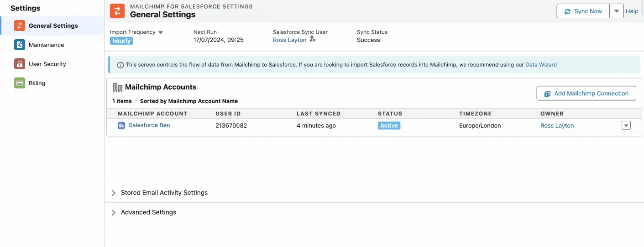Image resolution: width=644 pixels, height=247 pixels.
Task: Click the User Security lock icon
Action: pos(19,64)
